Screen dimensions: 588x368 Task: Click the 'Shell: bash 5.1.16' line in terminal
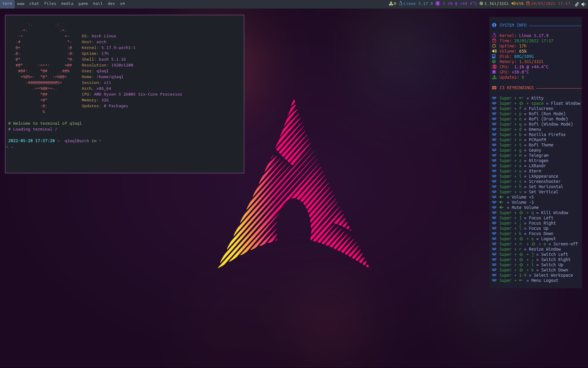104,59
